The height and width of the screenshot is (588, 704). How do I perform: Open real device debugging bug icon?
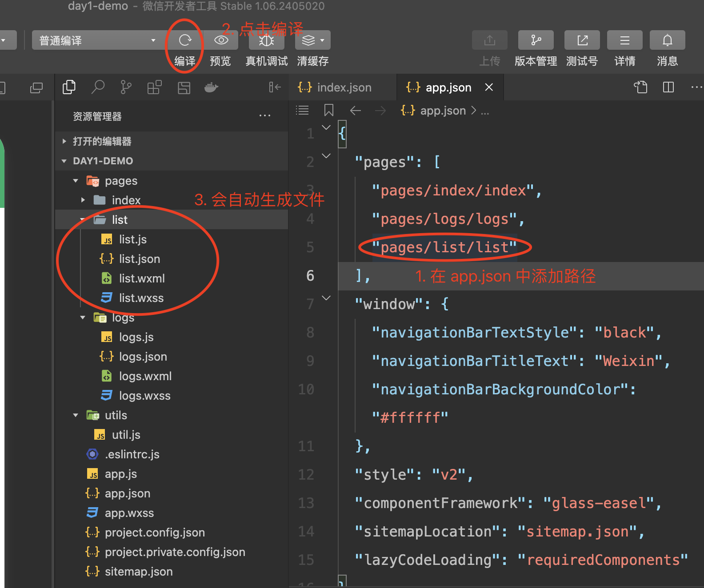tap(267, 40)
